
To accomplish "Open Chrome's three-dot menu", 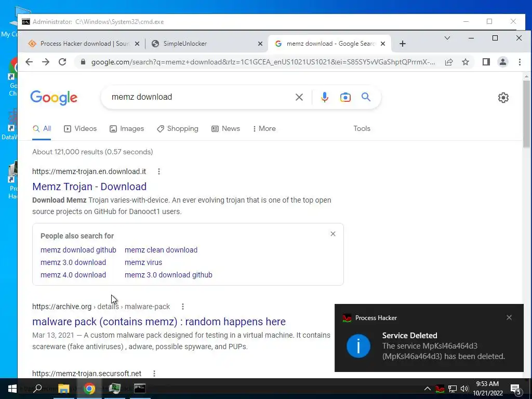I will [x=520, y=62].
